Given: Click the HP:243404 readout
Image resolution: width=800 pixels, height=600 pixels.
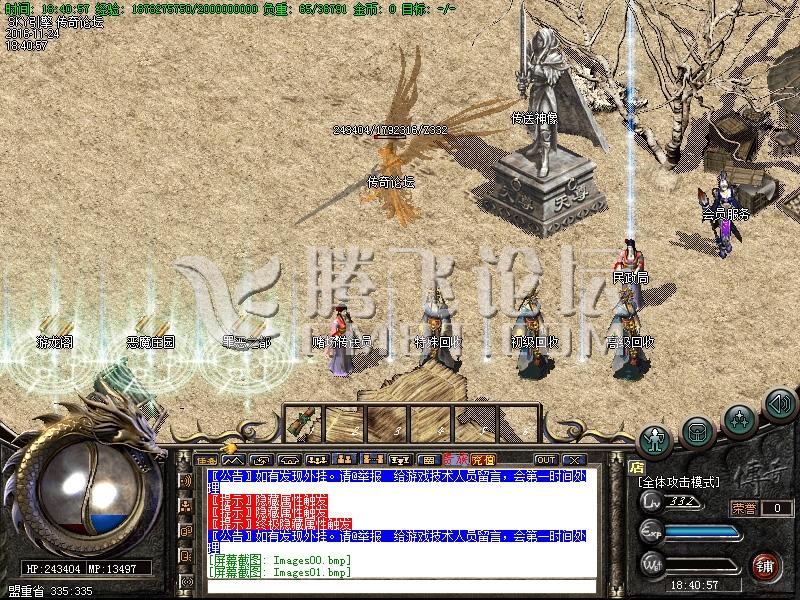Looking at the screenshot, I should tap(53, 568).
